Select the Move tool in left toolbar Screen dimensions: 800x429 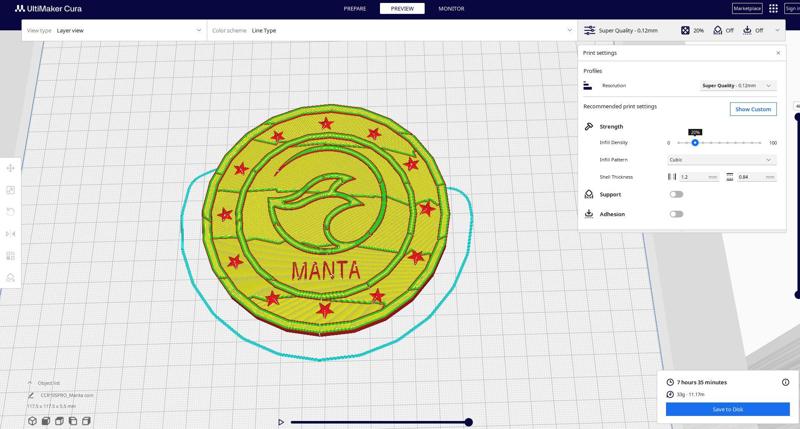coord(10,168)
